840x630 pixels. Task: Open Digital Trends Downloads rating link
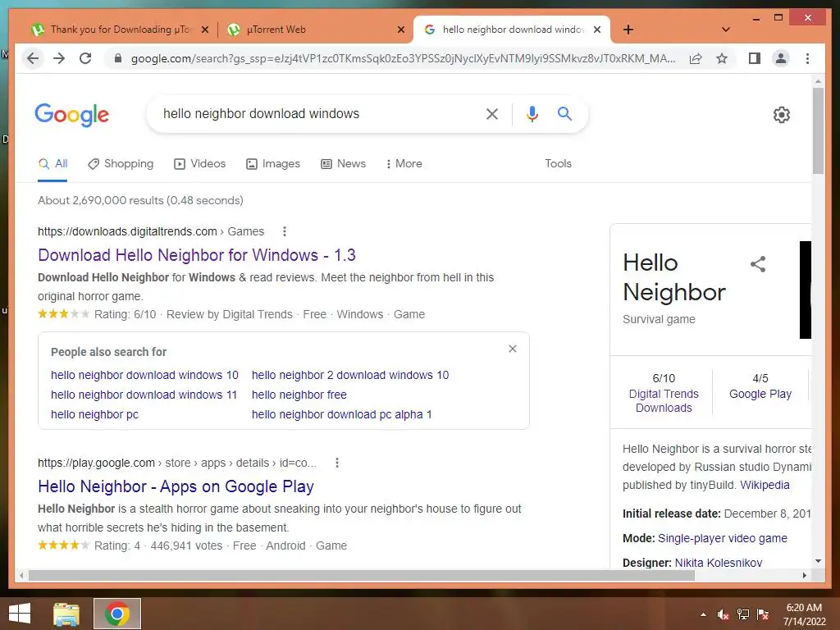[x=664, y=400]
